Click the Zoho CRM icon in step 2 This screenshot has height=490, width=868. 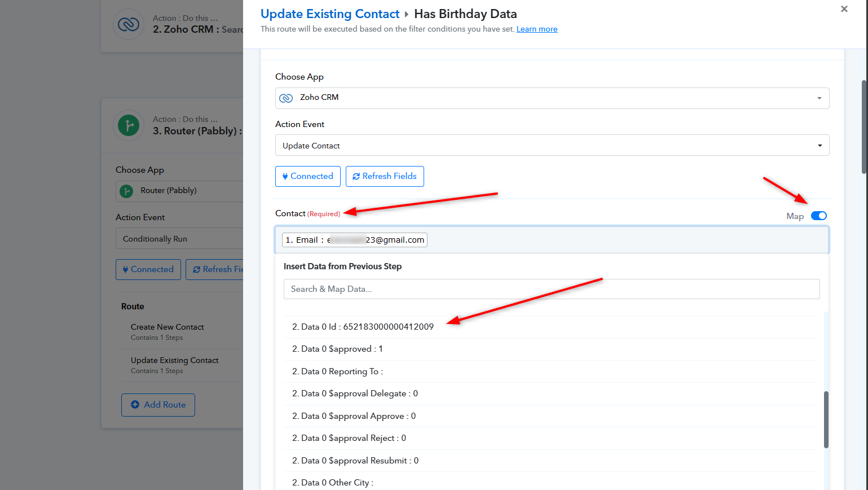129,24
